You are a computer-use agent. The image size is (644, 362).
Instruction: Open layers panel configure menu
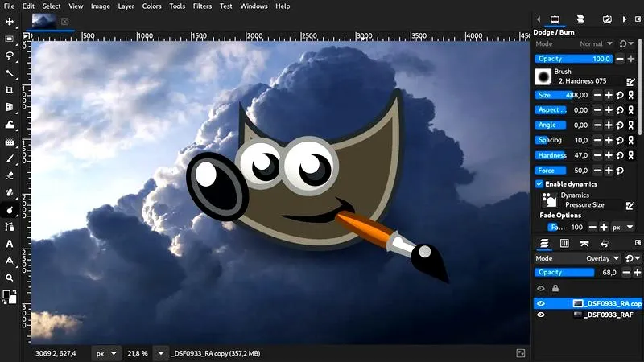pos(638,244)
